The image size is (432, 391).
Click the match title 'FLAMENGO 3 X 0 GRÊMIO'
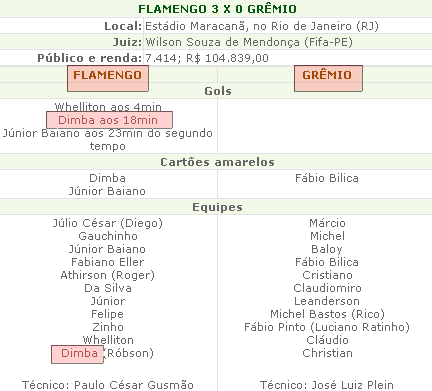(217, 9)
